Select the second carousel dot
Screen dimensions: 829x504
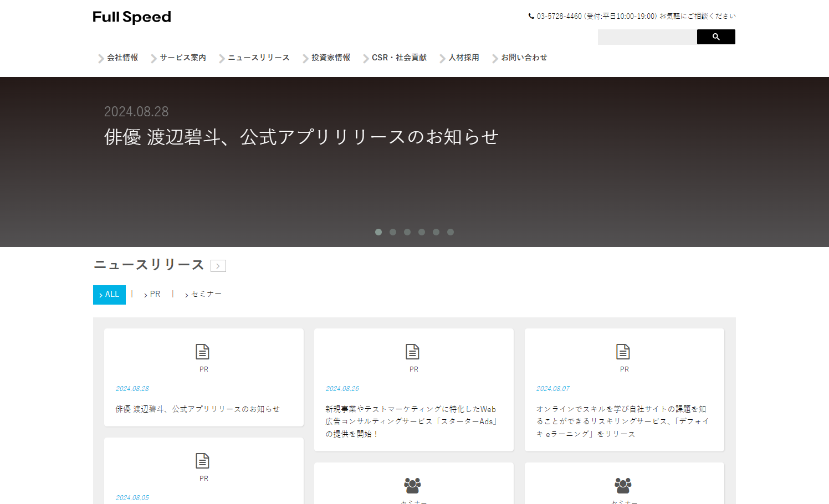click(x=393, y=232)
